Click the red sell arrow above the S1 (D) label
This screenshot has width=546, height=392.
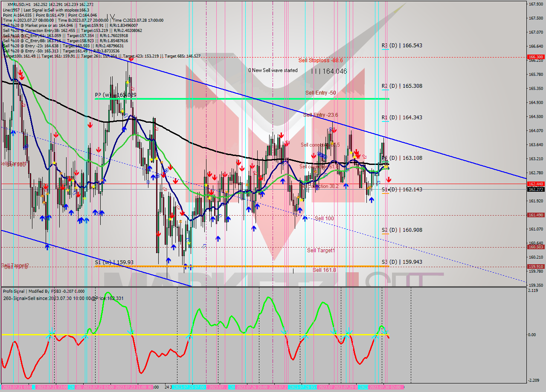click(389, 180)
